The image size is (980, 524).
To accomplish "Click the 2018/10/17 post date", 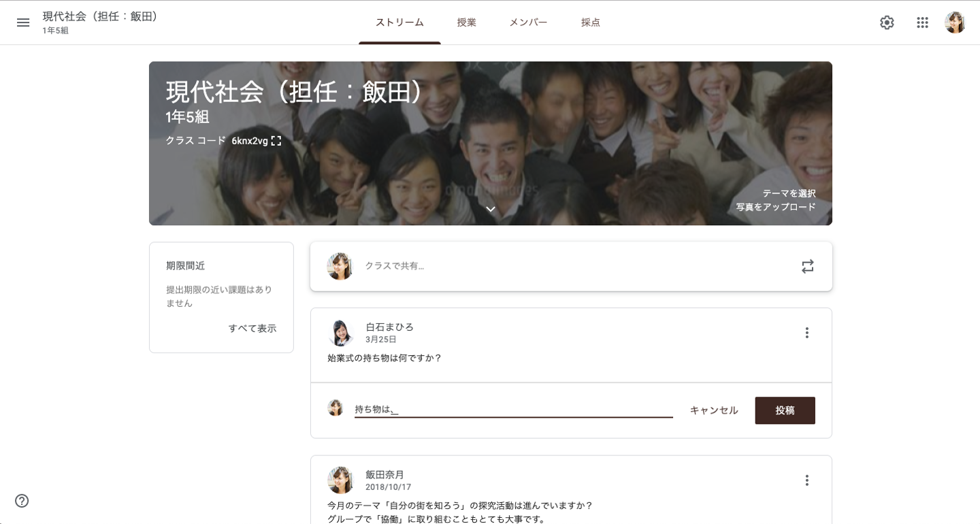I will pyautogui.click(x=388, y=487).
